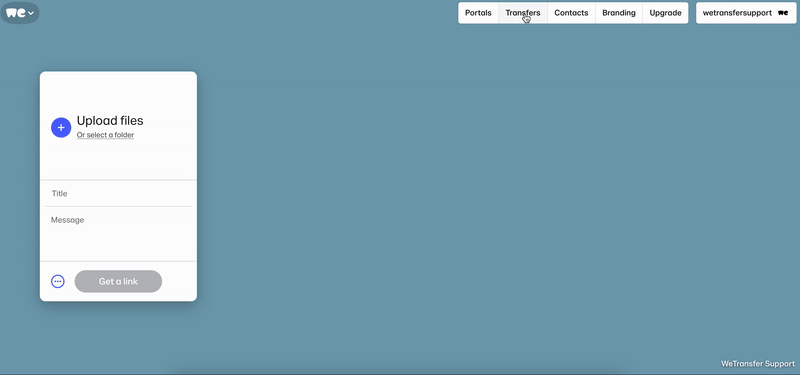Click the WeTransfer logo at top left
This screenshot has width=800, height=375.
[x=15, y=13]
